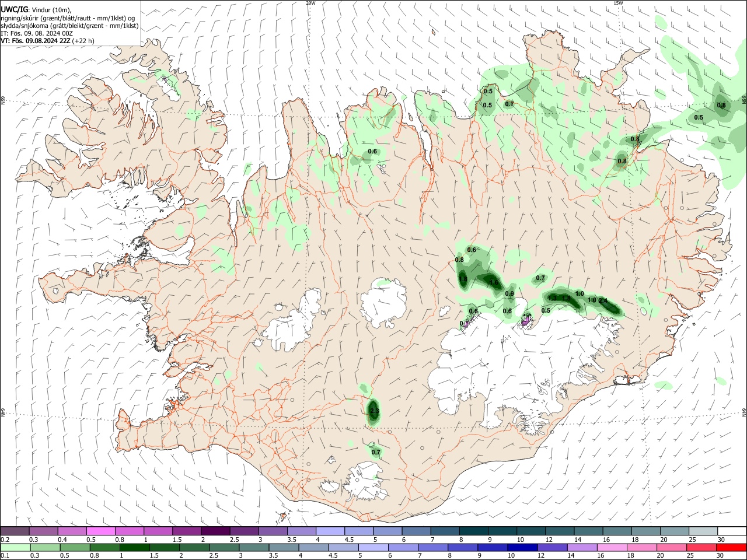Click the 7–8 blue swatch on the rain scale
The width and height of the screenshot is (747, 560).
[433, 547]
